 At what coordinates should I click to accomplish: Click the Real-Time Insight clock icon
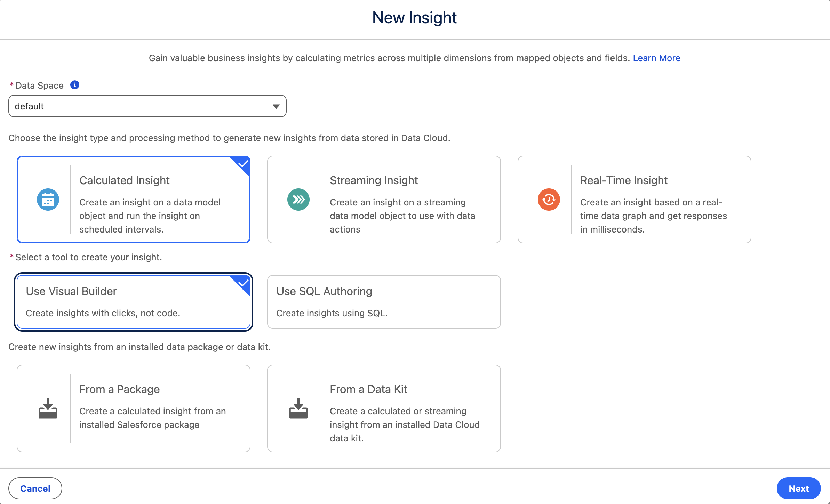(x=549, y=200)
